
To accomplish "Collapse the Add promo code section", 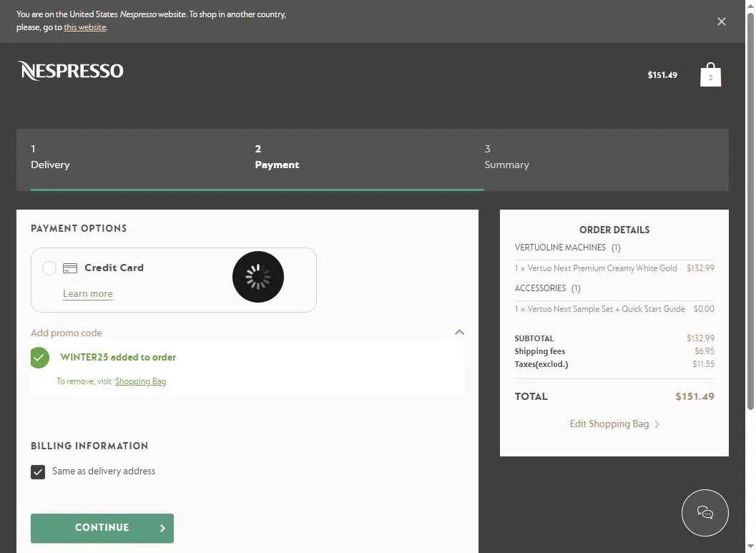I will click(x=459, y=332).
